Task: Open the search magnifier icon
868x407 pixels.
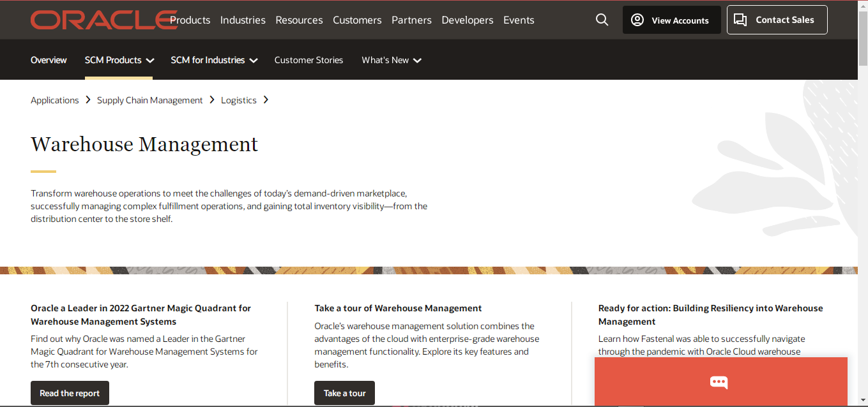Action: tap(602, 20)
